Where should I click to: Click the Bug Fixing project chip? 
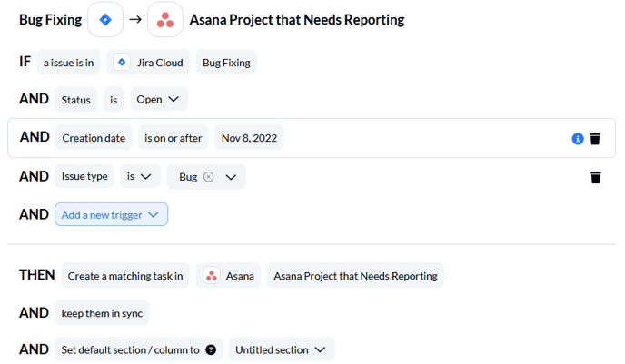[226, 63]
